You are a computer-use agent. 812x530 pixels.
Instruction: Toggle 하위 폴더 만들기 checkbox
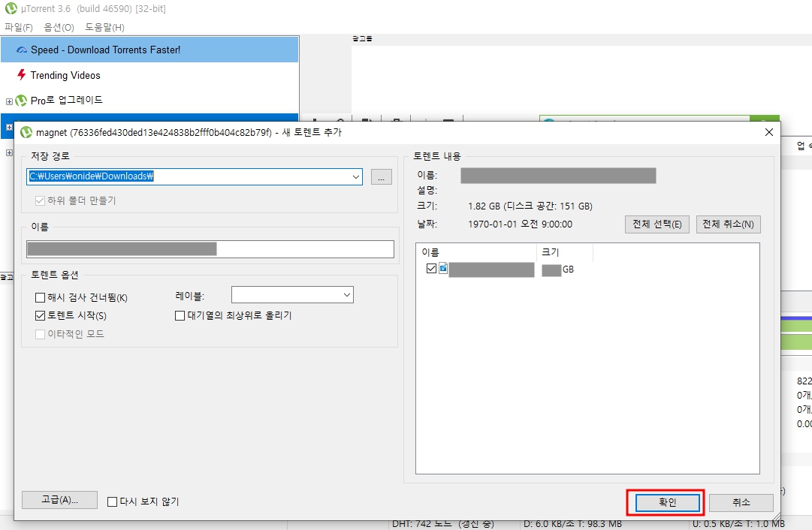point(40,201)
